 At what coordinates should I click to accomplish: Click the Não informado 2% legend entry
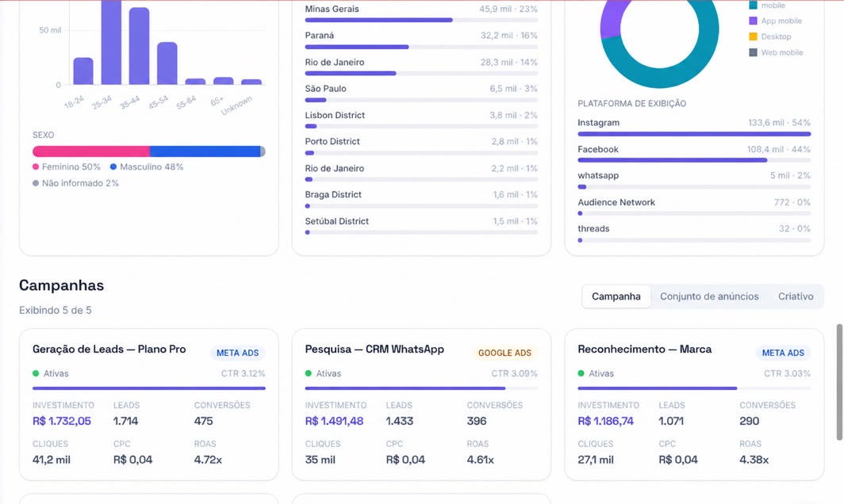point(75,183)
